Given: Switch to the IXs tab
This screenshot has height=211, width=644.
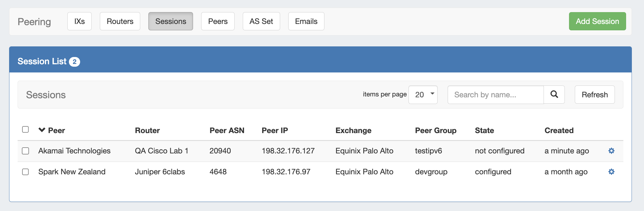Looking at the screenshot, I should click(x=80, y=21).
